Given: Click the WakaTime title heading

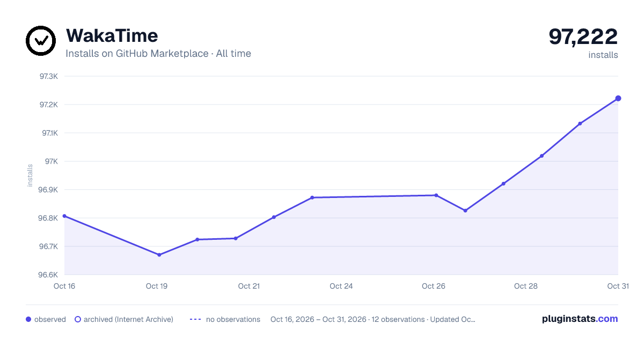Looking at the screenshot, I should 112,35.
